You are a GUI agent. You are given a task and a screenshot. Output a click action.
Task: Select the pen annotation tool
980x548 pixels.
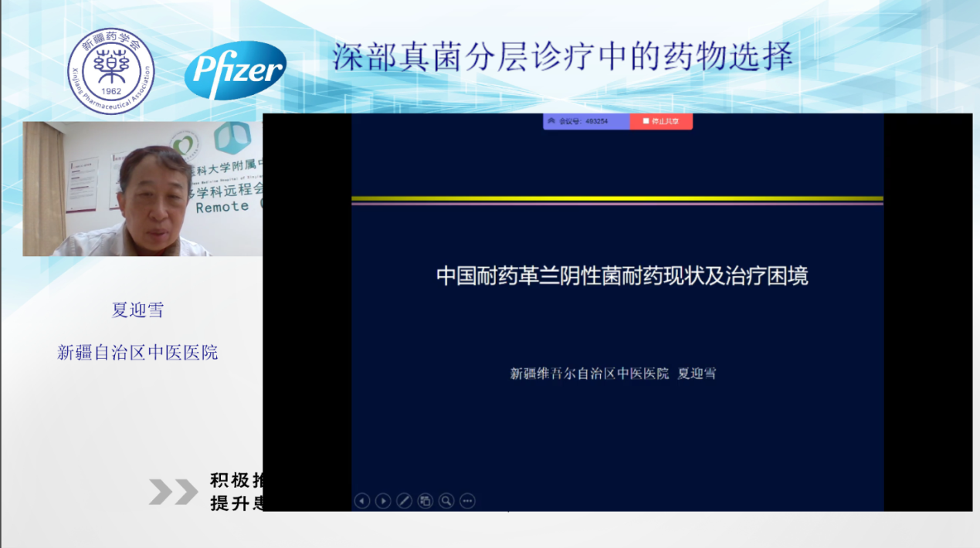(x=404, y=501)
